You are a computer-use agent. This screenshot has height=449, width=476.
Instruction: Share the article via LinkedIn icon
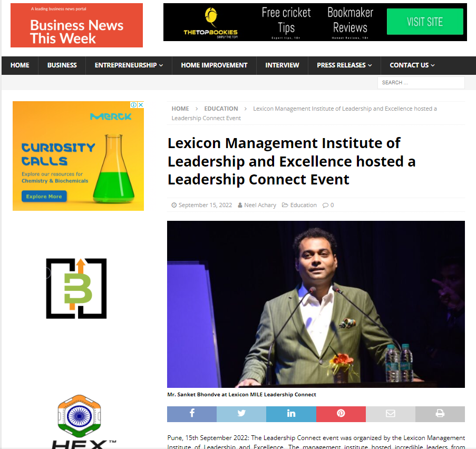tap(291, 414)
